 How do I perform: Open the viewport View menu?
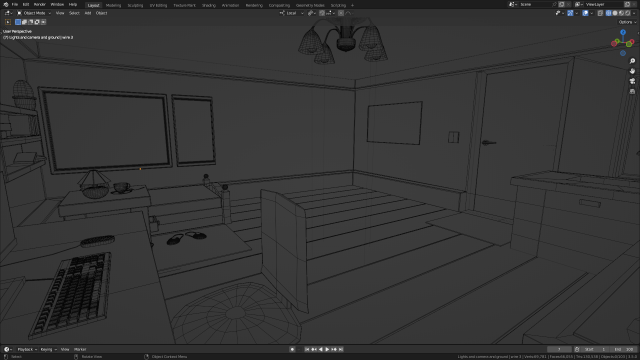pos(60,13)
